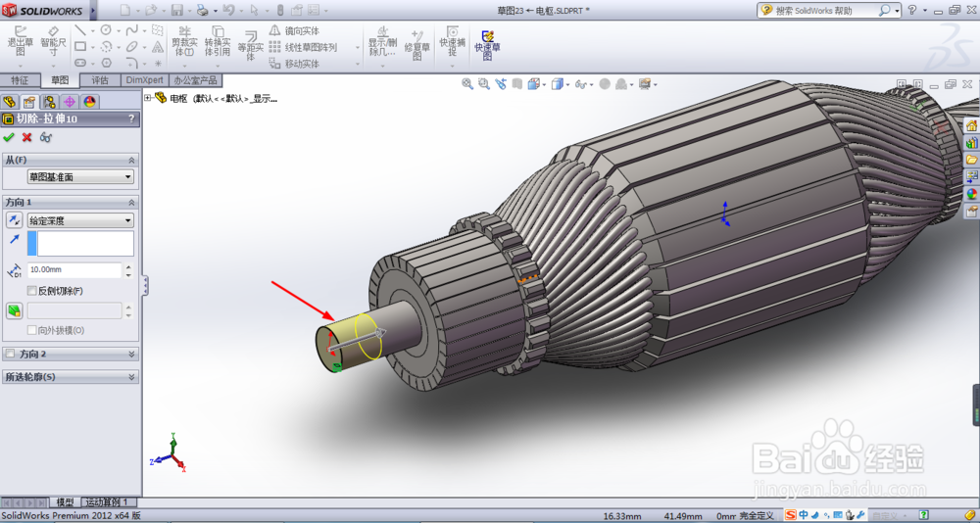The width and height of the screenshot is (980, 523).
Task: Open the DisplayManager panel tab
Action: point(89,102)
